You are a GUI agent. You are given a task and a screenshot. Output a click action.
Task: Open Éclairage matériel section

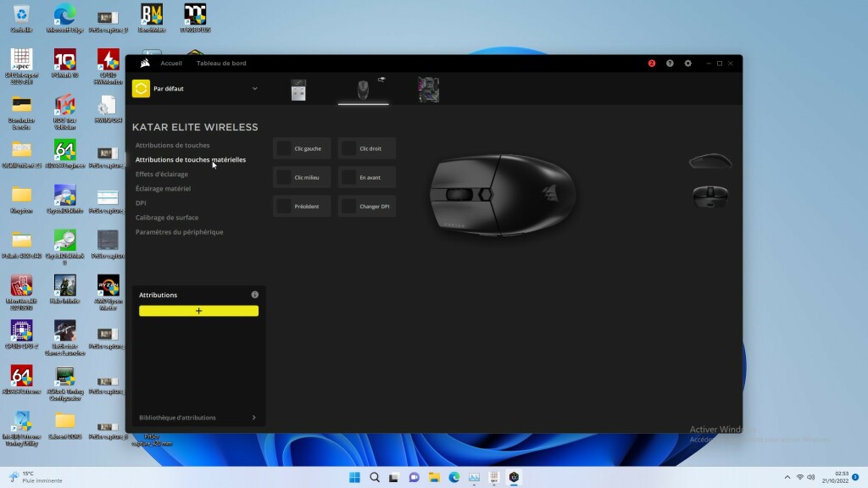[164, 189]
